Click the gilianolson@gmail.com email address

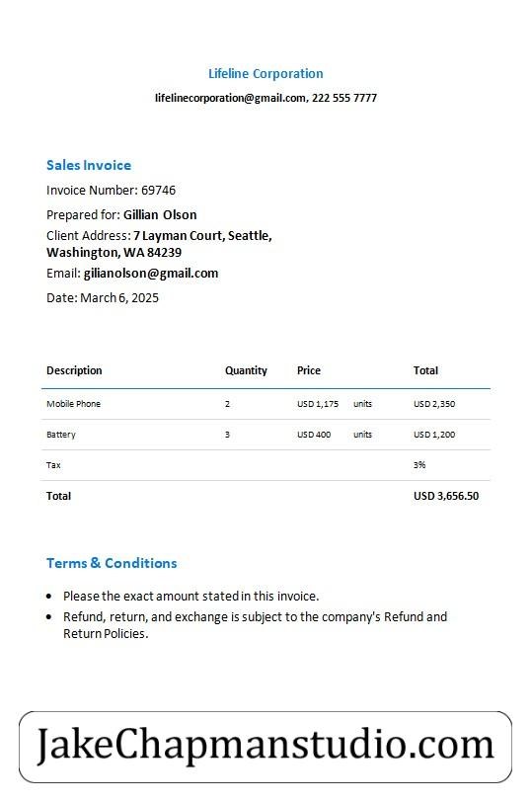tap(151, 273)
